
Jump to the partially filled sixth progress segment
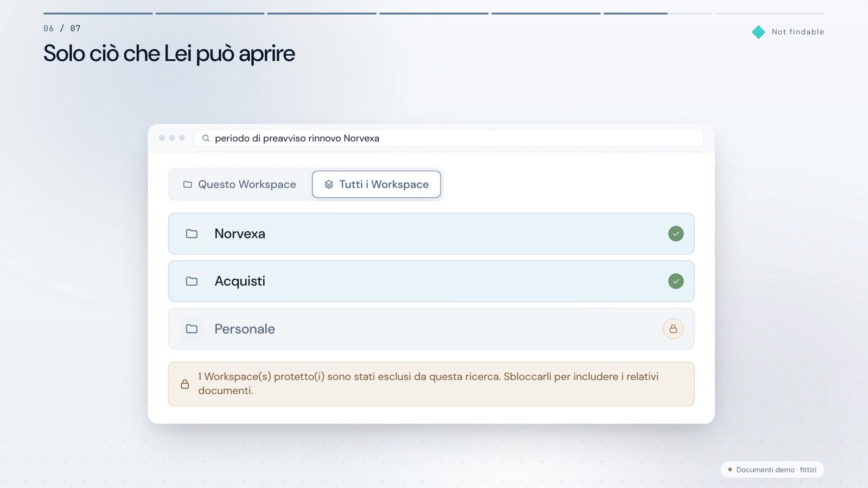[x=658, y=13]
